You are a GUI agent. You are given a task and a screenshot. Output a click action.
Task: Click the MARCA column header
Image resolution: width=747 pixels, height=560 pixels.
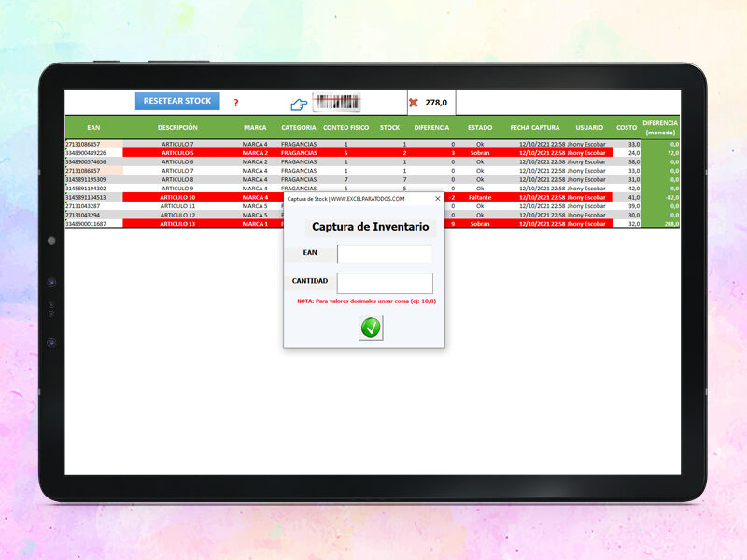click(x=255, y=128)
